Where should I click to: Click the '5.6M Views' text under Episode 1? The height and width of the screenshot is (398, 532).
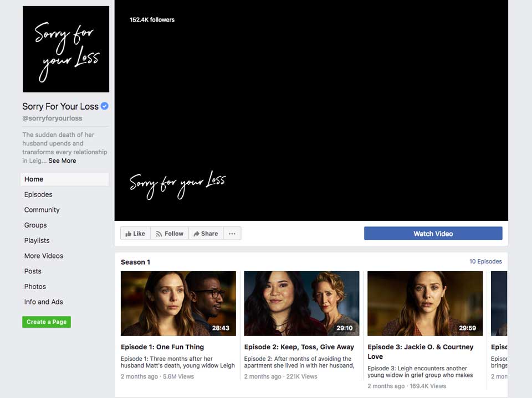pos(178,376)
